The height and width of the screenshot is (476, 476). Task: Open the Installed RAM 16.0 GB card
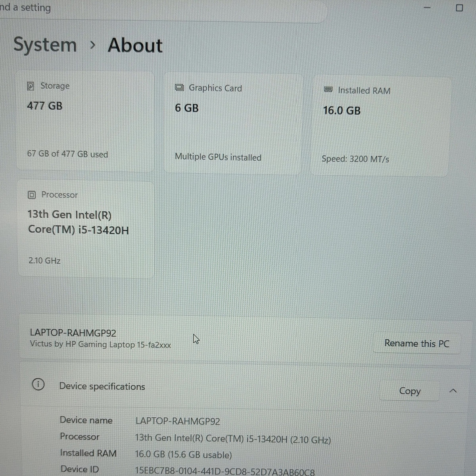click(x=380, y=126)
